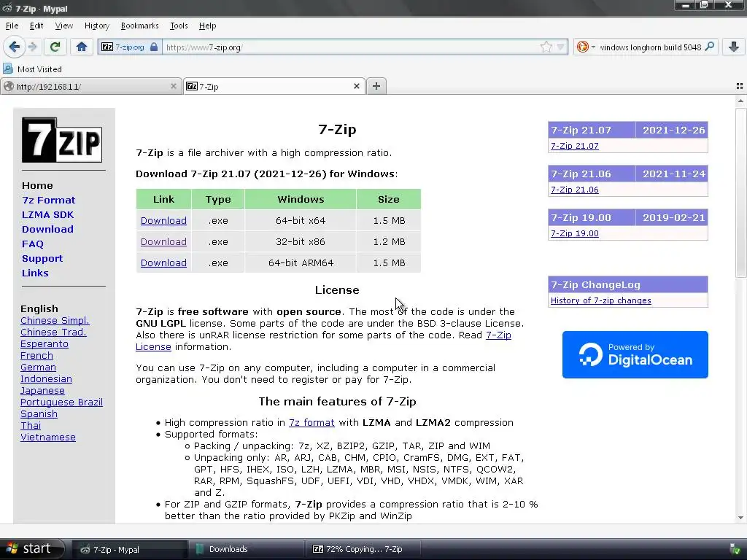Click the scrollbar down arrow
This screenshot has height=560, width=747.
(740, 518)
